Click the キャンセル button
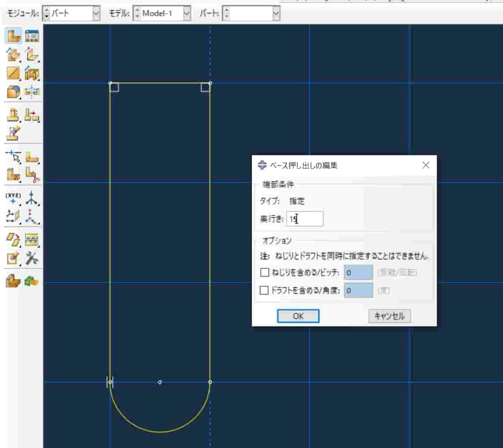 coord(390,316)
